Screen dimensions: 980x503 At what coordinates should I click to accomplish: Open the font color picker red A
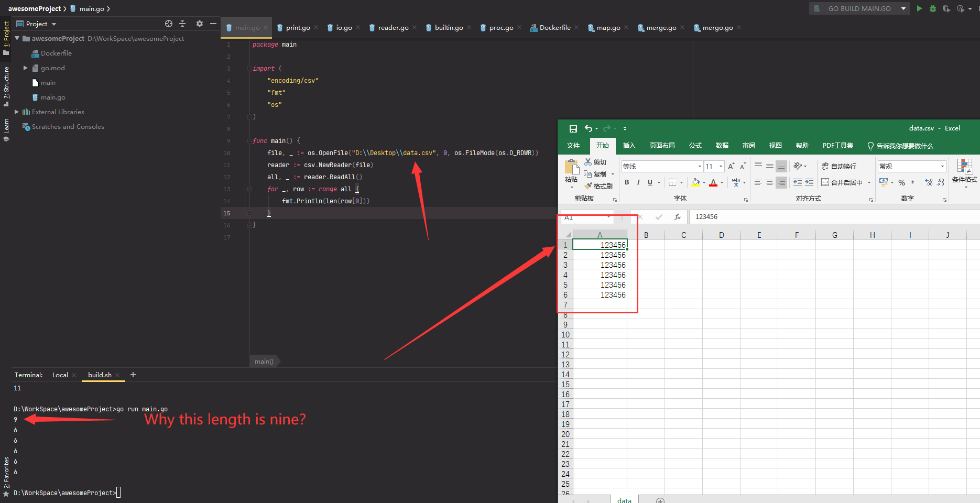[713, 182]
